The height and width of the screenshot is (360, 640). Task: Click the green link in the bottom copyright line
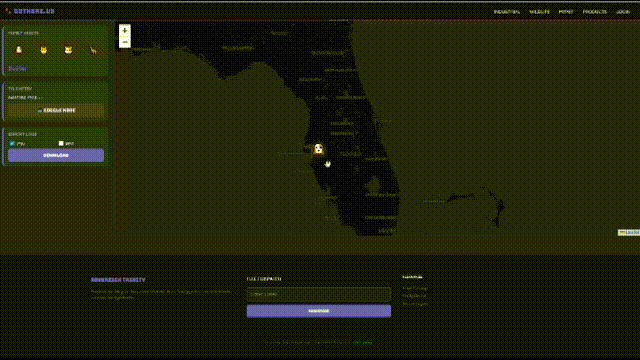click(362, 342)
